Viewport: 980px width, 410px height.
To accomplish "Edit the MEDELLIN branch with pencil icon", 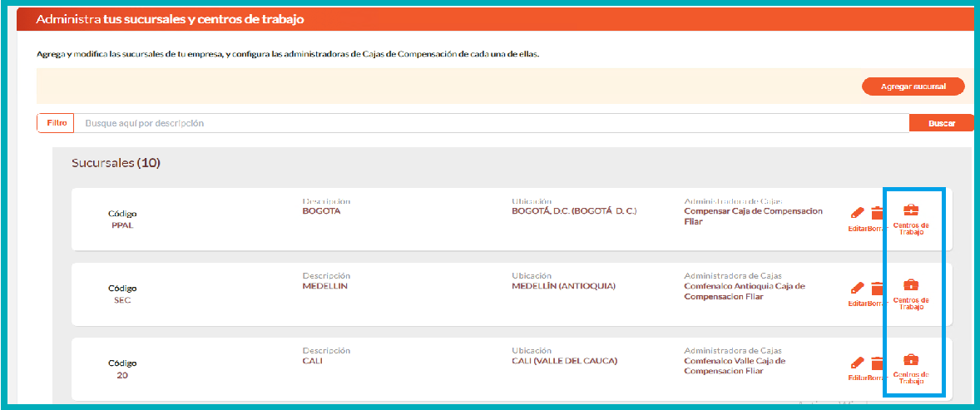I will [x=857, y=289].
